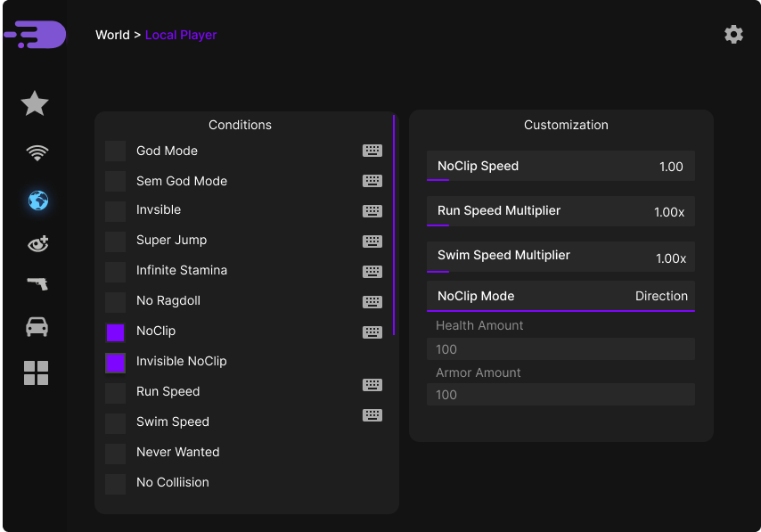Enable Never Wanted checkbox
The width and height of the screenshot is (761, 532).
[x=116, y=454]
